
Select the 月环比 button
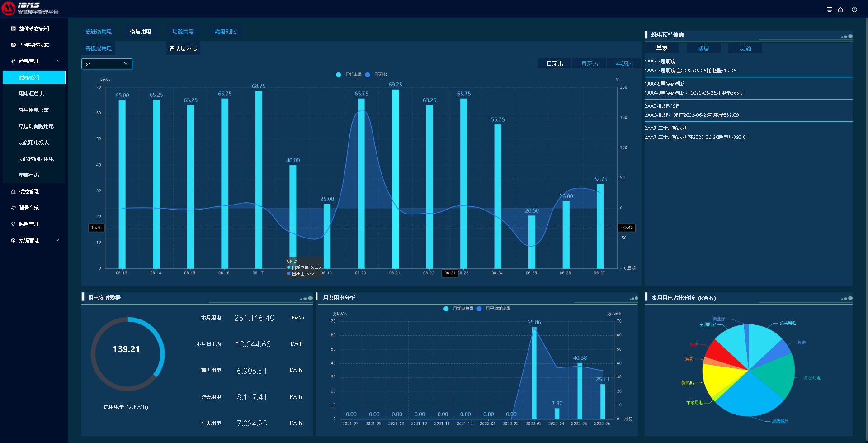click(x=589, y=64)
